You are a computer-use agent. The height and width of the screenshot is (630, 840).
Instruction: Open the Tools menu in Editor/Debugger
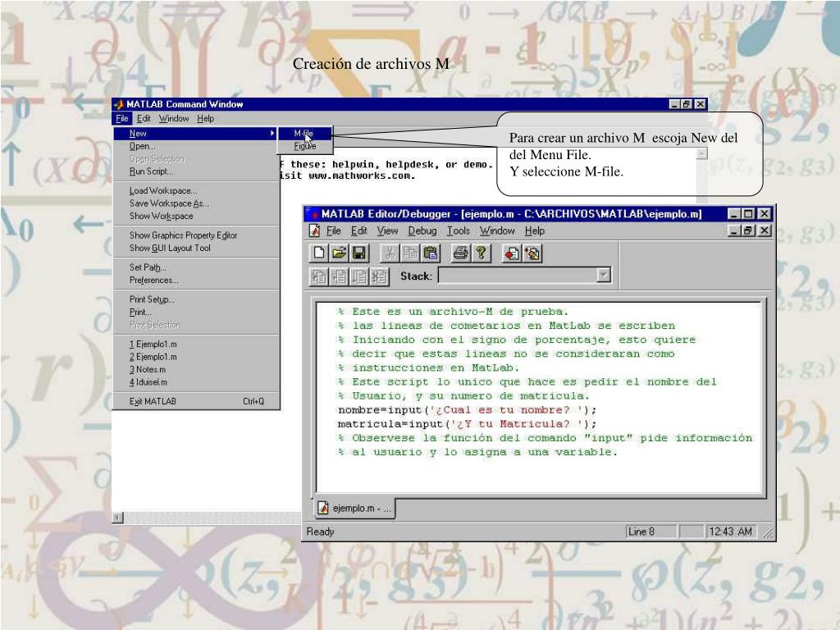(459, 231)
